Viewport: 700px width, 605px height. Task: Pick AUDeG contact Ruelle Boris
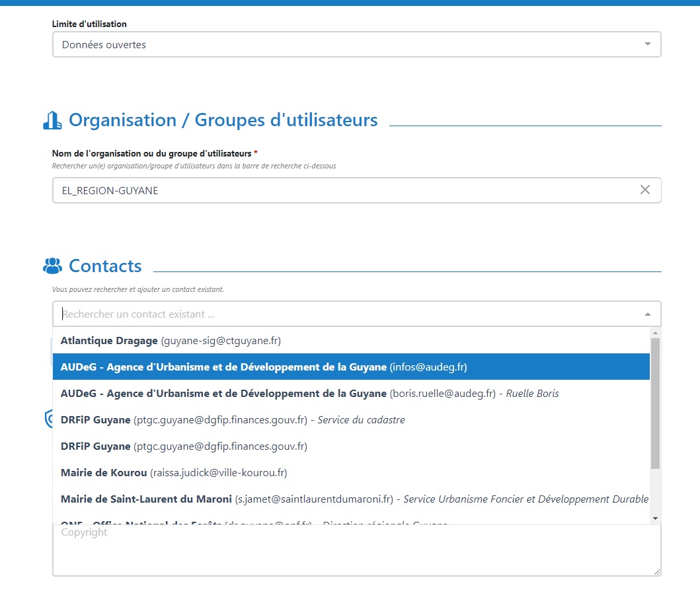point(309,394)
